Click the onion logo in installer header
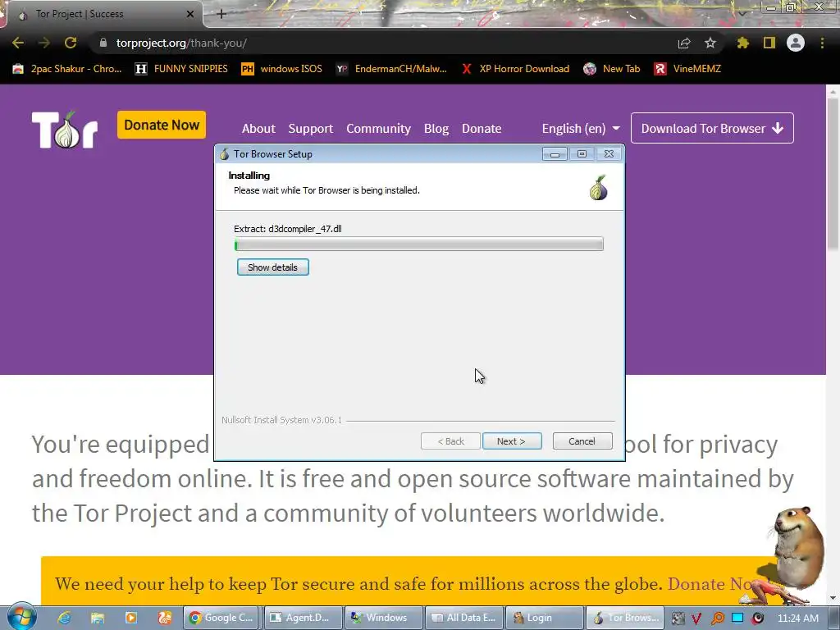This screenshot has height=630, width=840. (x=598, y=188)
